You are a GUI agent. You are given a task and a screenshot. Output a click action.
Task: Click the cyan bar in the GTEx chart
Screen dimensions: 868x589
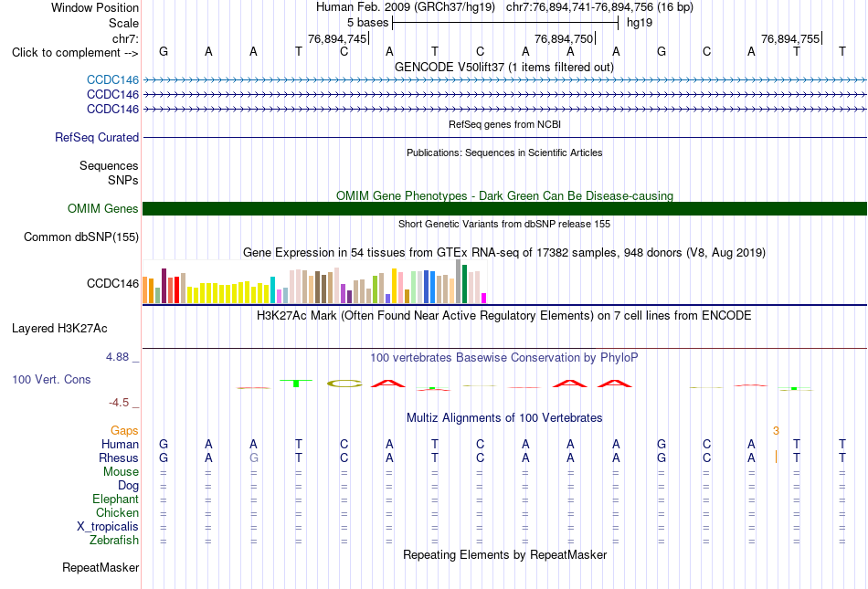(272, 289)
